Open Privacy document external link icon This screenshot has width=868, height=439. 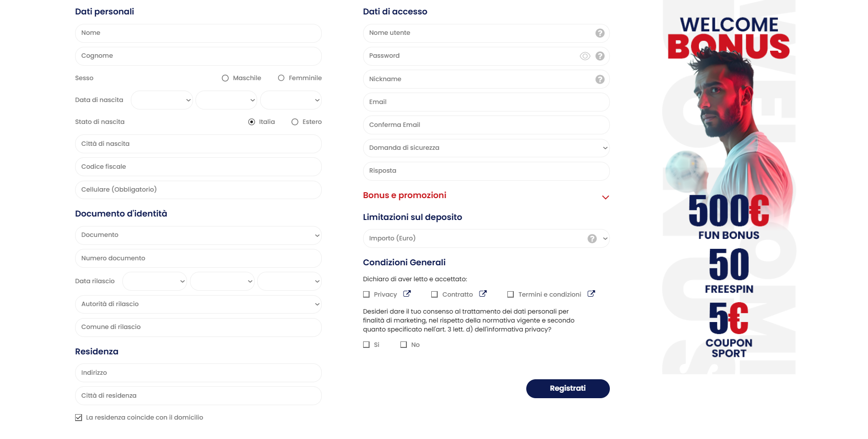pyautogui.click(x=407, y=294)
